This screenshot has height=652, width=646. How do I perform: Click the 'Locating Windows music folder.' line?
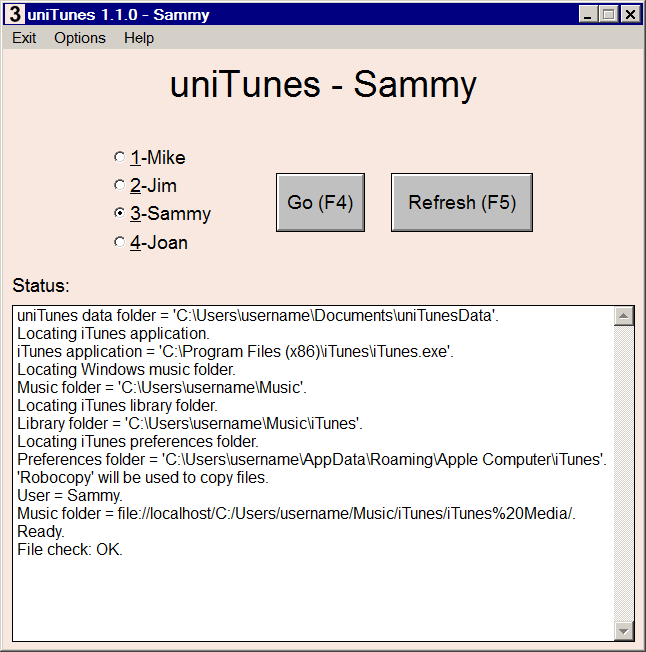click(126, 370)
